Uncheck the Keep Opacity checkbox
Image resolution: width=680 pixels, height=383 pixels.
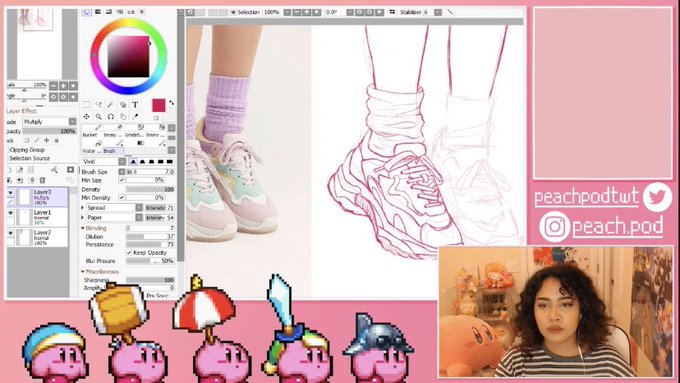click(129, 252)
